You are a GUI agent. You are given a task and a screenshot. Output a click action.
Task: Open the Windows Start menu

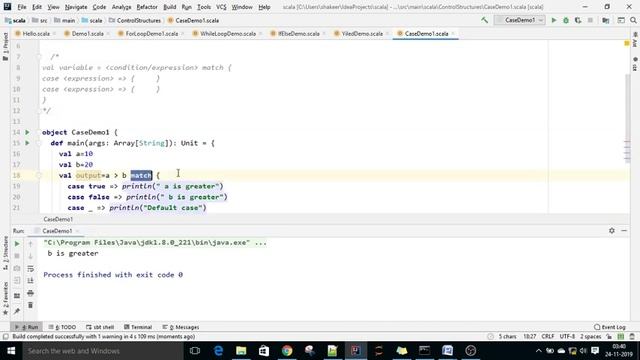click(x=11, y=351)
